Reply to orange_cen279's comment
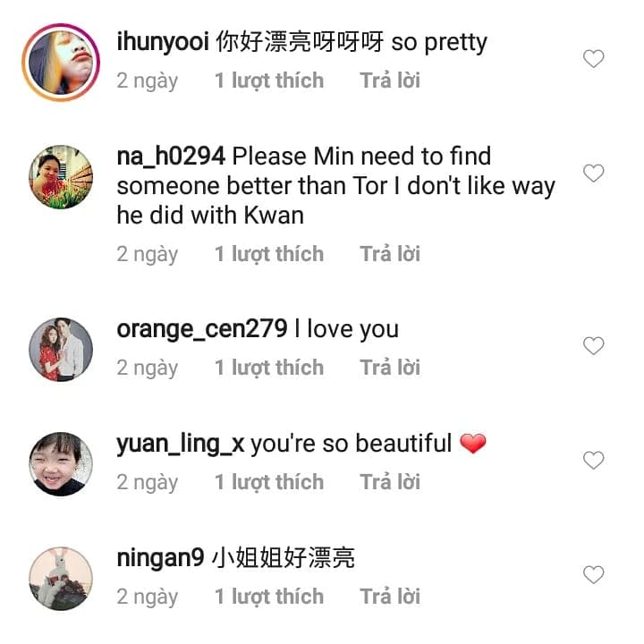The width and height of the screenshot is (644, 644). (x=390, y=368)
